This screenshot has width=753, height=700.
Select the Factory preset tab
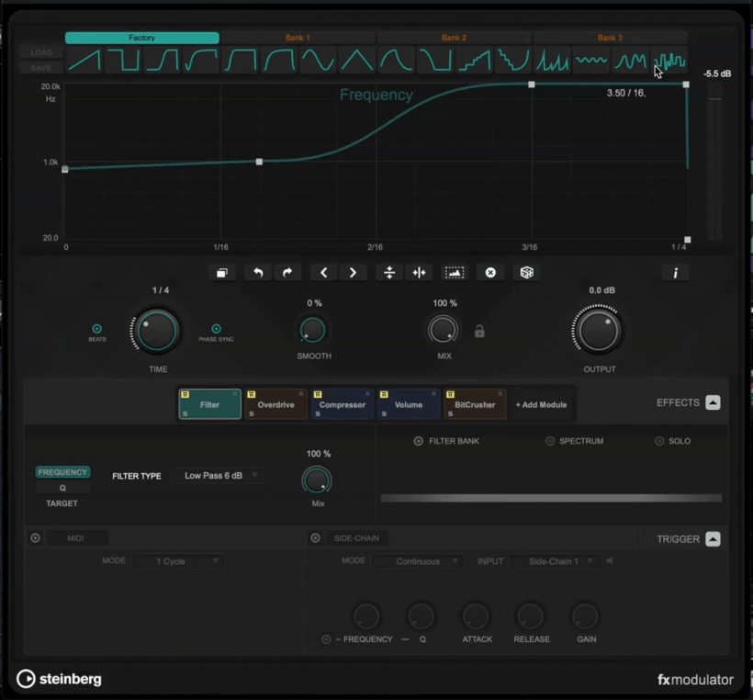tap(141, 38)
